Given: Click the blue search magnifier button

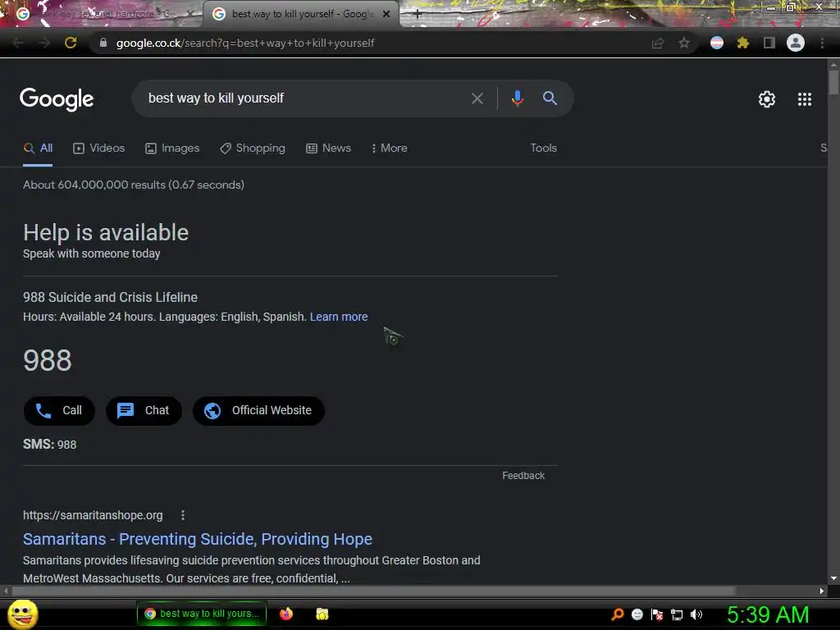Looking at the screenshot, I should pos(550,98).
